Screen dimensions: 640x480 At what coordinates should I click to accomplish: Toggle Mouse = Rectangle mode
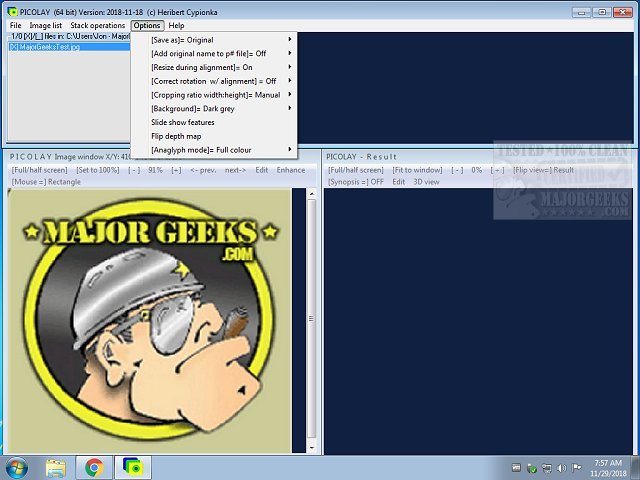(x=46, y=182)
